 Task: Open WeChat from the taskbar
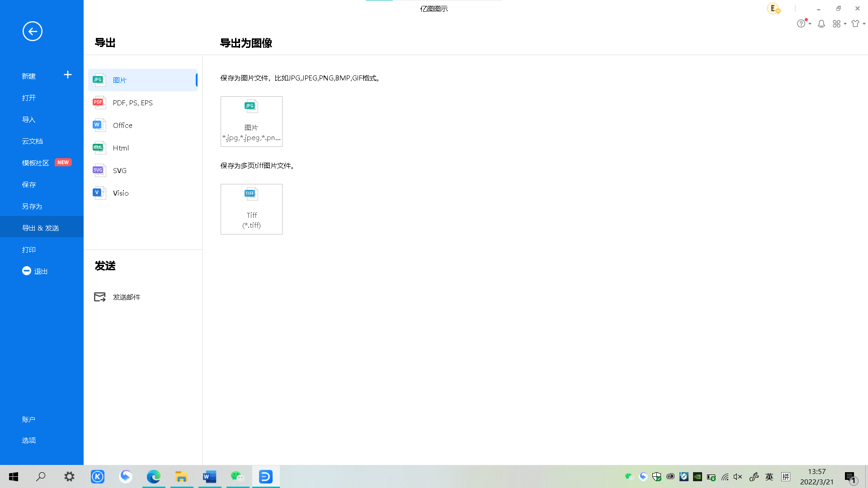coord(238,476)
